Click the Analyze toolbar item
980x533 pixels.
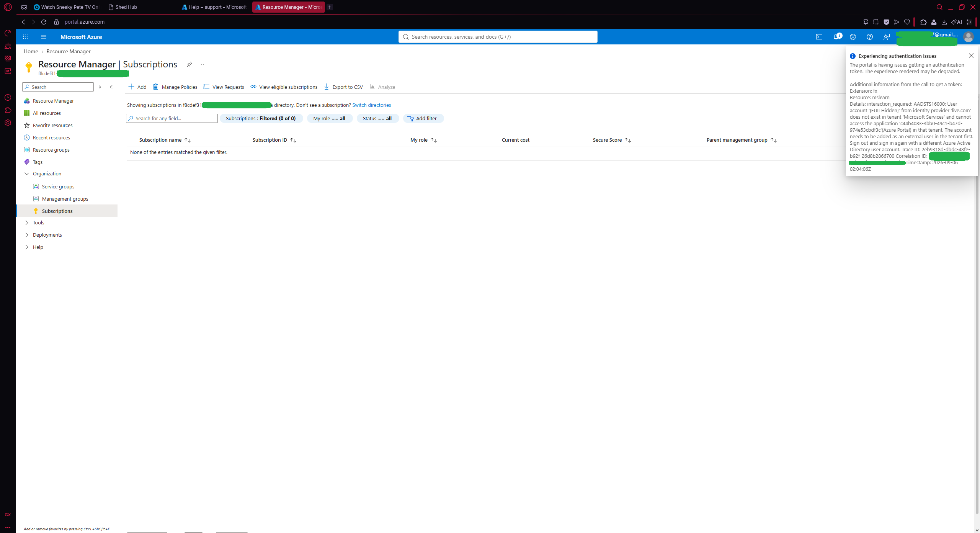pyautogui.click(x=382, y=87)
